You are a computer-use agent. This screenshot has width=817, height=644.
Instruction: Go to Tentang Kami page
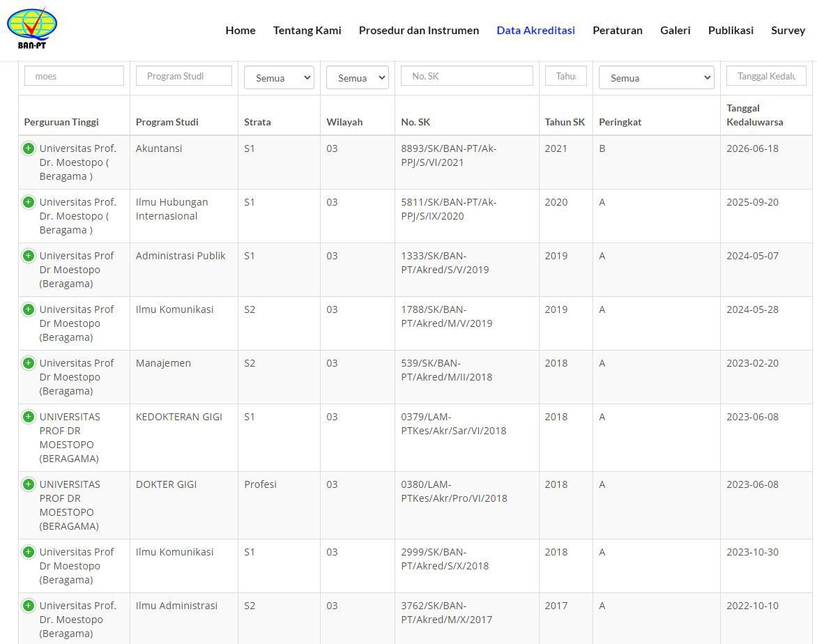(307, 30)
